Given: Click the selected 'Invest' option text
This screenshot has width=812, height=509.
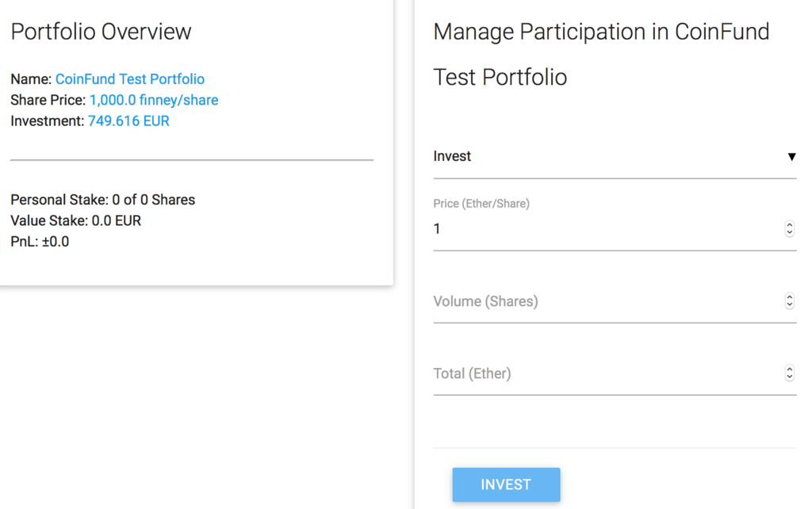Looking at the screenshot, I should pyautogui.click(x=452, y=156).
